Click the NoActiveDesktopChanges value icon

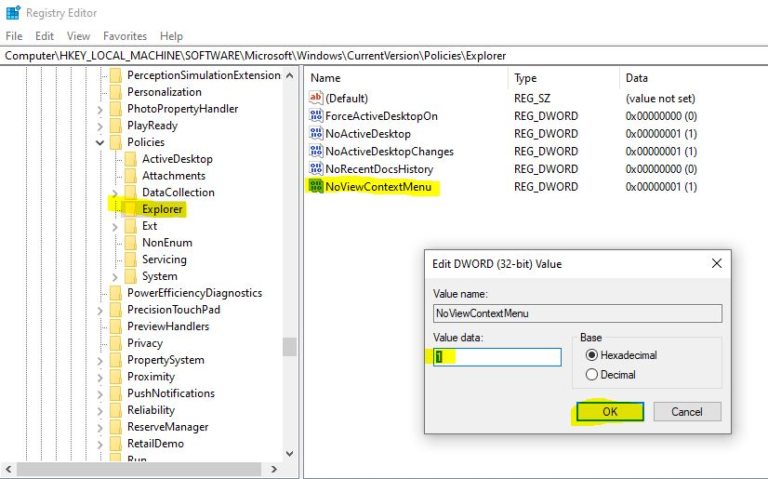317,152
